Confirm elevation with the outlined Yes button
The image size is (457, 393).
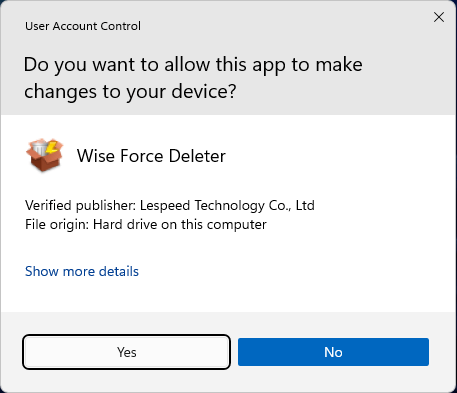126,352
